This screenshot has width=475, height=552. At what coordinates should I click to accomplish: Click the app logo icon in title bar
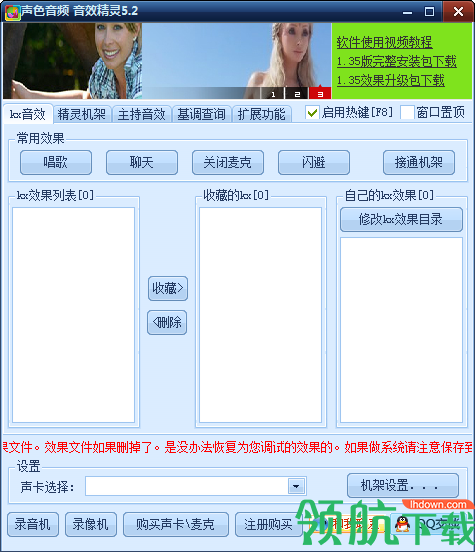click(x=12, y=12)
